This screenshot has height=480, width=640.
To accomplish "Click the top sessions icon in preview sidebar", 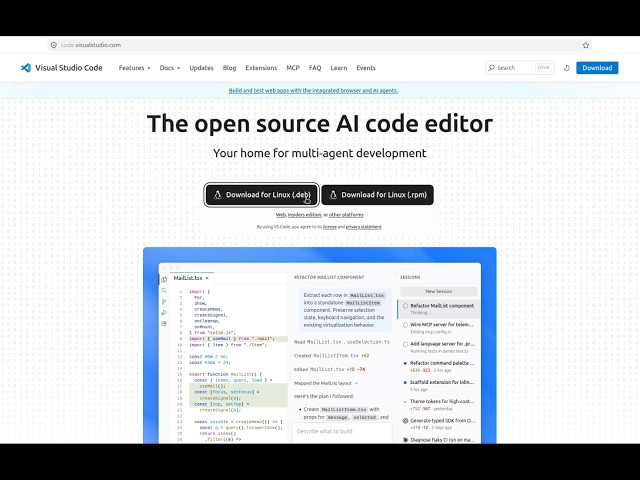I will 164,280.
